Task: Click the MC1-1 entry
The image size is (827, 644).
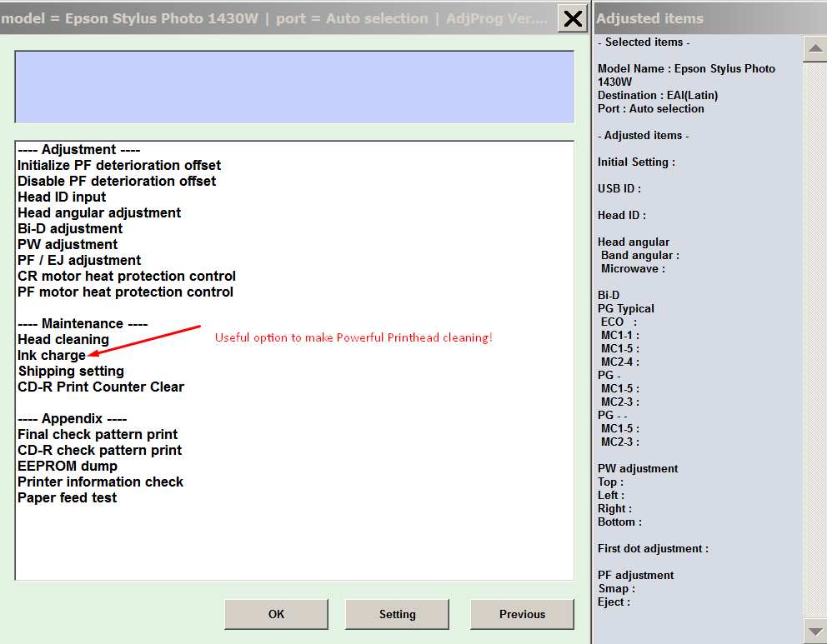Action: tap(620, 335)
